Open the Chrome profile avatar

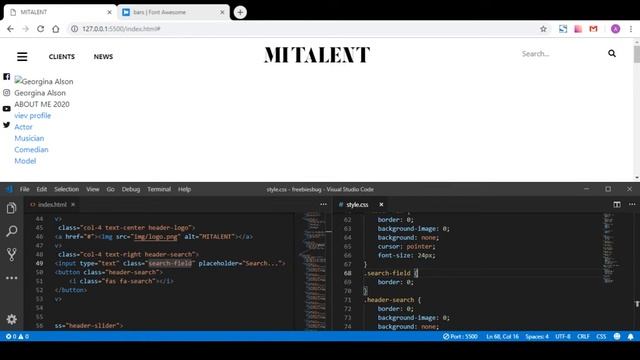coord(616,29)
